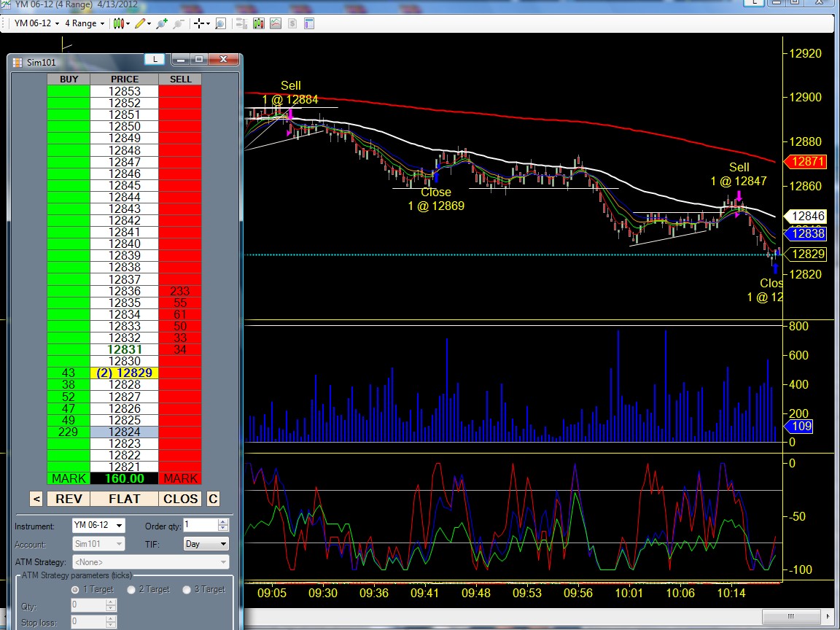Image resolution: width=840 pixels, height=630 pixels.
Task: Click the Stop loss stepper up arrow
Action: [110, 619]
